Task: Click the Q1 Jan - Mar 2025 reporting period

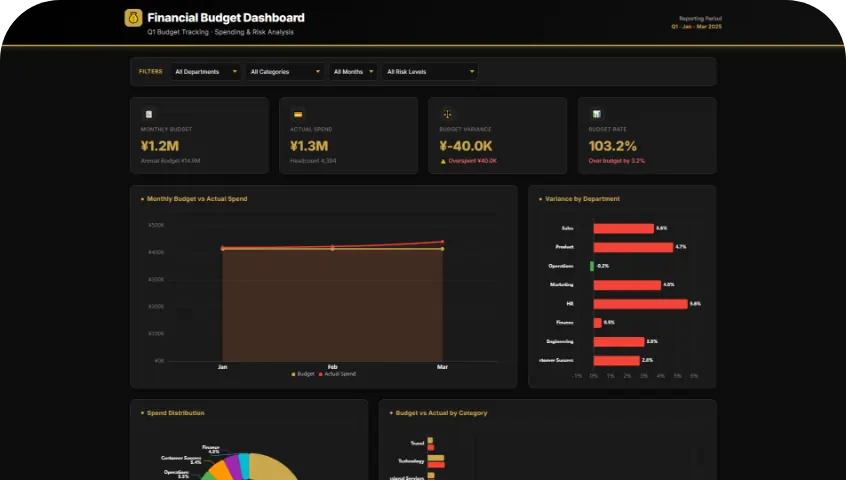Action: point(697,26)
